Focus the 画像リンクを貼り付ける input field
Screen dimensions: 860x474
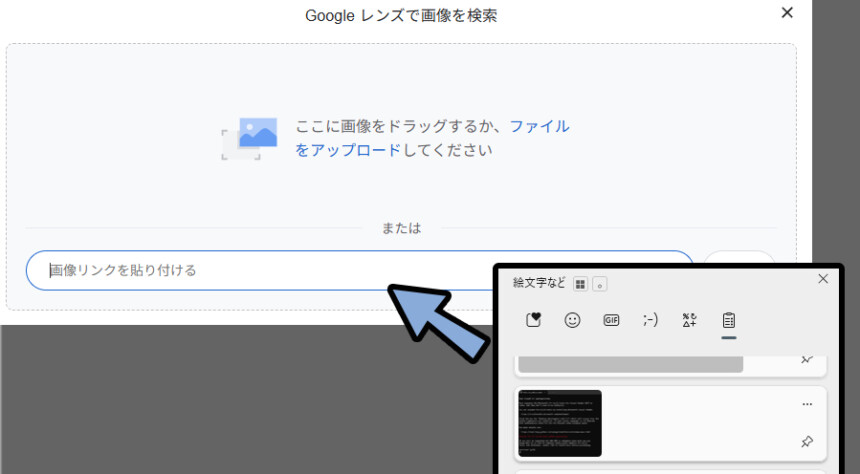pyautogui.click(x=359, y=270)
